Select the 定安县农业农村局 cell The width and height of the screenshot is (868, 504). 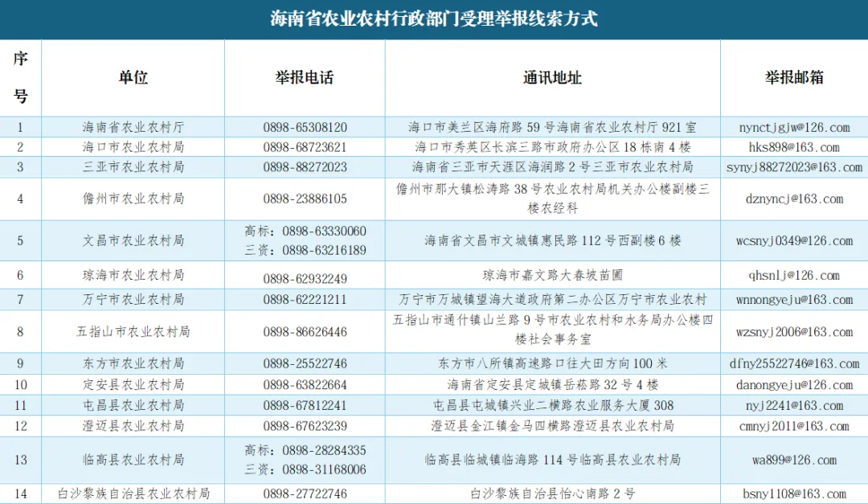tap(133, 385)
